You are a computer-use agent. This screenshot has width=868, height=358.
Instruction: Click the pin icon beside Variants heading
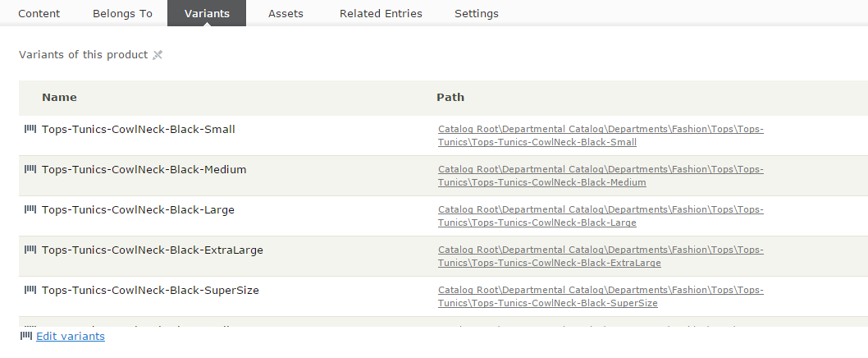[x=158, y=55]
